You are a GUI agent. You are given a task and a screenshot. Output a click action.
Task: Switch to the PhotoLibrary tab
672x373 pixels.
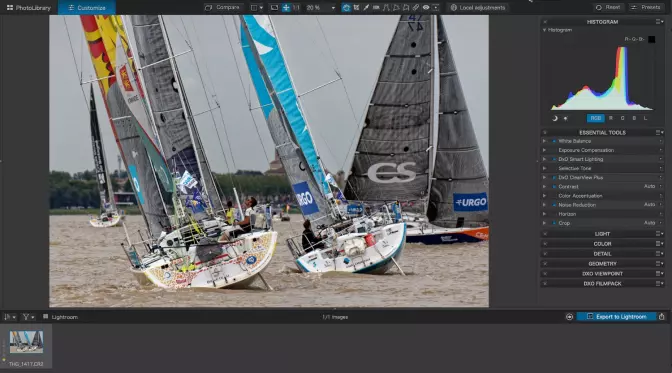pyautogui.click(x=29, y=7)
